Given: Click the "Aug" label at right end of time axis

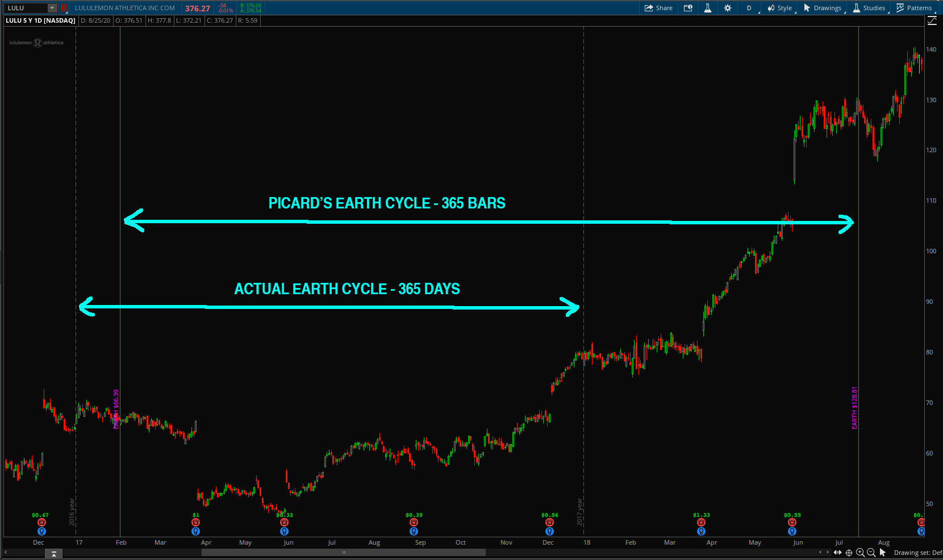Looking at the screenshot, I should [884, 542].
